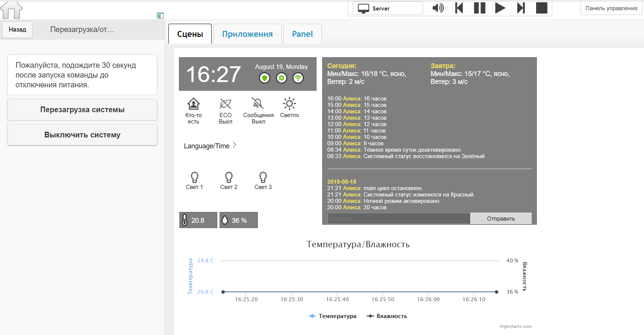Stop playback
Screen dimensions: 644x335
541,8
